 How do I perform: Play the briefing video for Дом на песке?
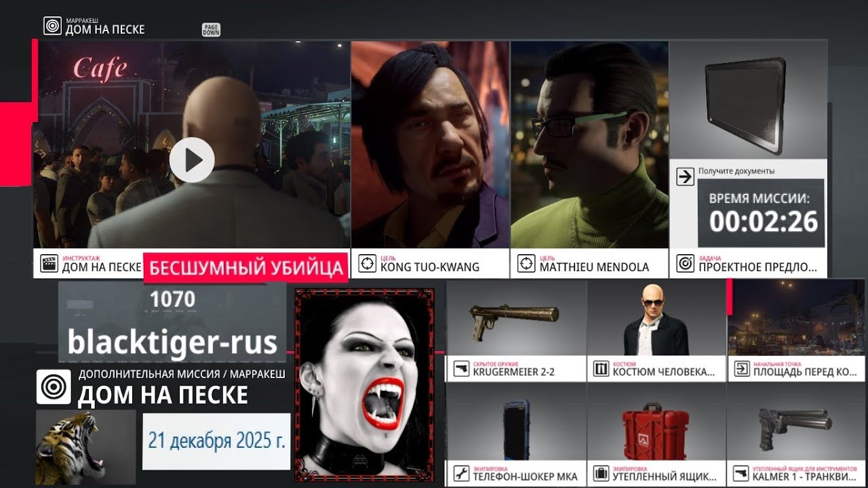[192, 160]
